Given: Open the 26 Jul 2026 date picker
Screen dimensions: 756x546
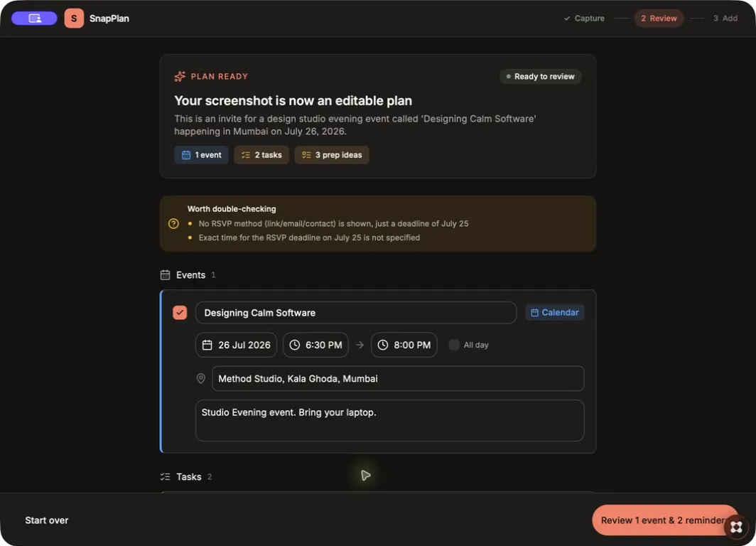Looking at the screenshot, I should point(236,345).
